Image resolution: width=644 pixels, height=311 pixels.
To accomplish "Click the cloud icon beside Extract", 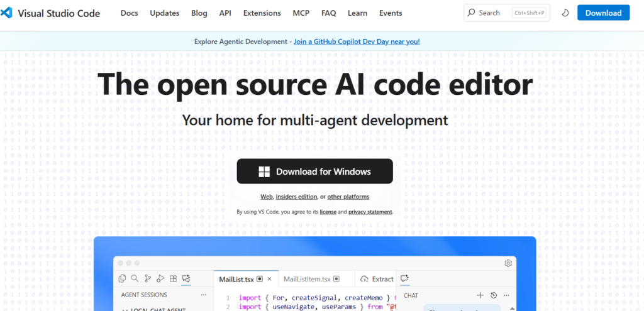I will click(364, 279).
